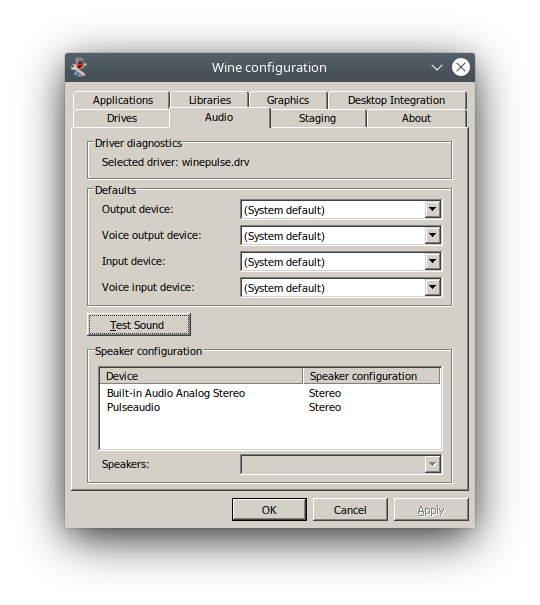Close the Wine configuration window

(461, 68)
